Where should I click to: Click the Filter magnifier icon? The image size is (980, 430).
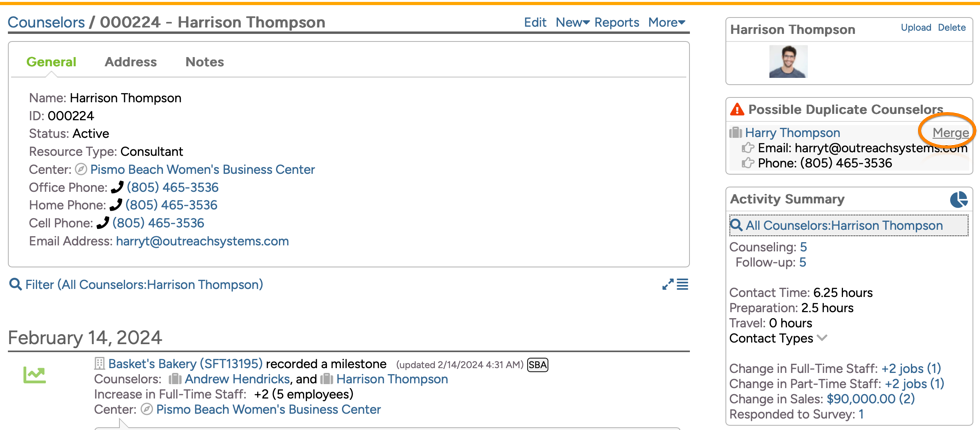pos(15,285)
